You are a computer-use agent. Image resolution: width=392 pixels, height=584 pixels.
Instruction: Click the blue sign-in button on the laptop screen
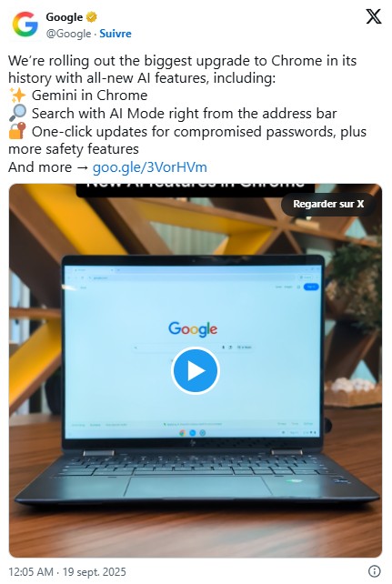click(x=311, y=287)
